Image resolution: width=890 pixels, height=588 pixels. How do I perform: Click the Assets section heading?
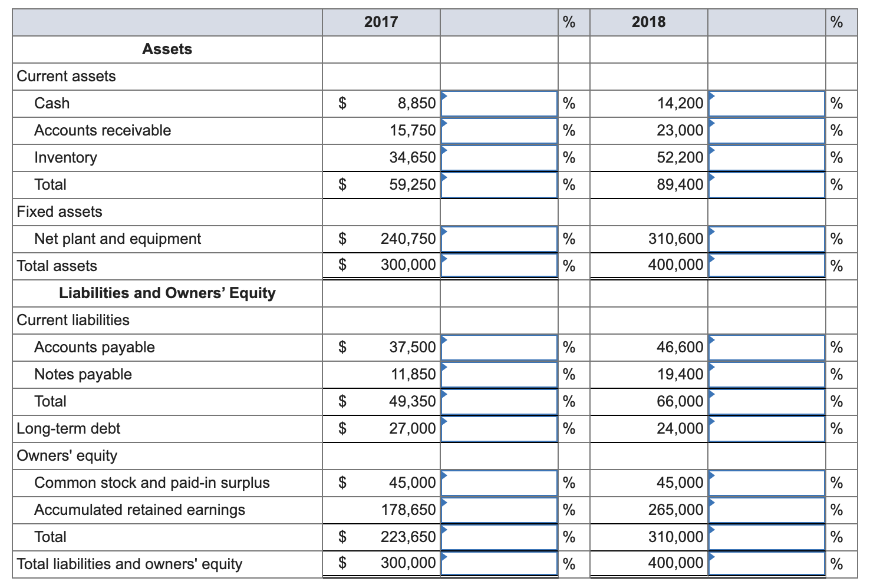pyautogui.click(x=167, y=49)
